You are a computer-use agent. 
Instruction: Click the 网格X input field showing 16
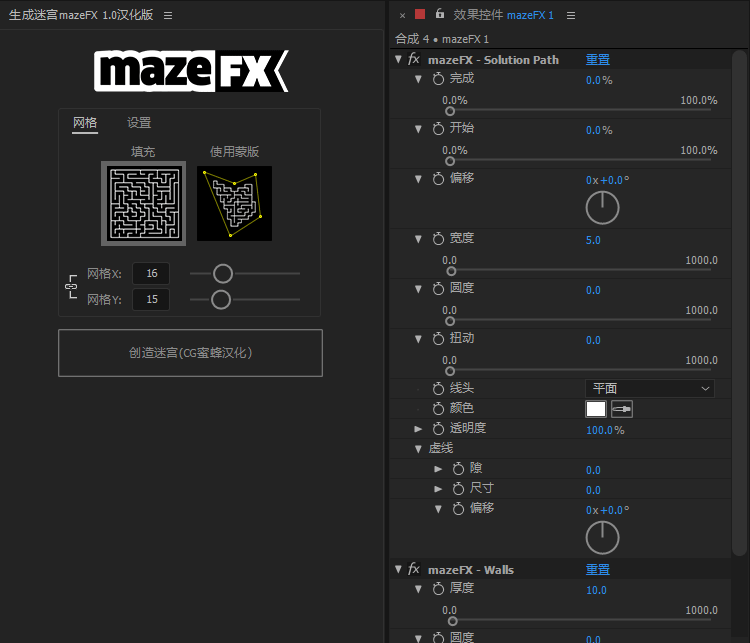coord(151,273)
